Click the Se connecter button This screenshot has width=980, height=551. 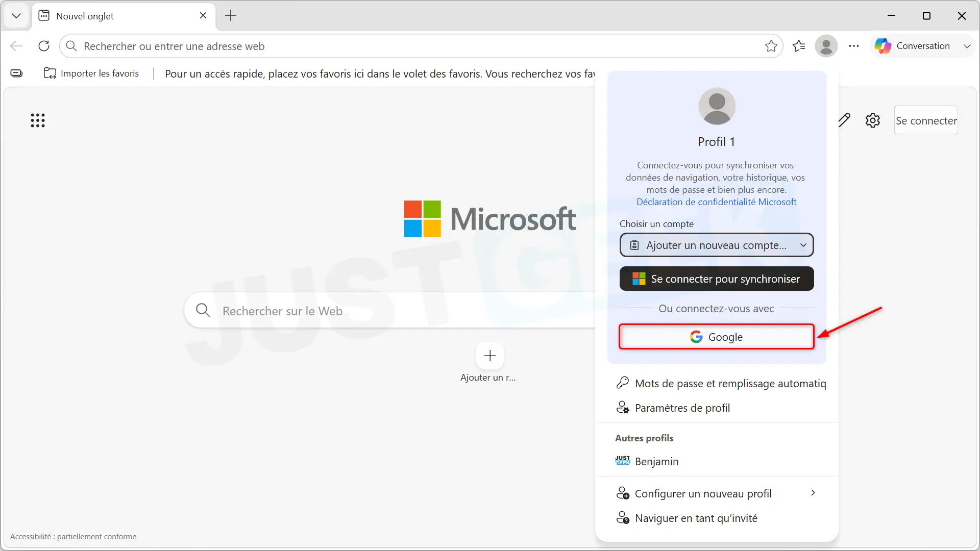point(926,120)
